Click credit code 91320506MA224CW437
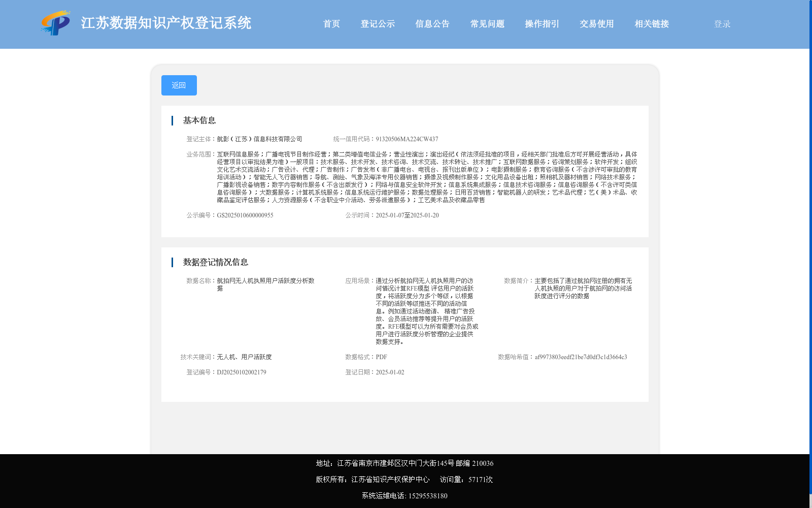This screenshot has width=812, height=508. [x=407, y=139]
